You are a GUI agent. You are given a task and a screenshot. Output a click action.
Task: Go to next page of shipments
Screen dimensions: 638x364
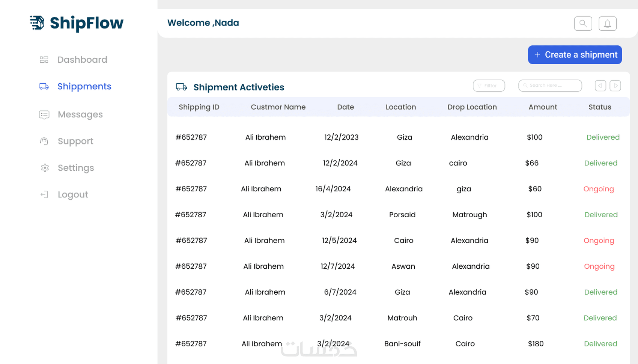[x=615, y=86]
